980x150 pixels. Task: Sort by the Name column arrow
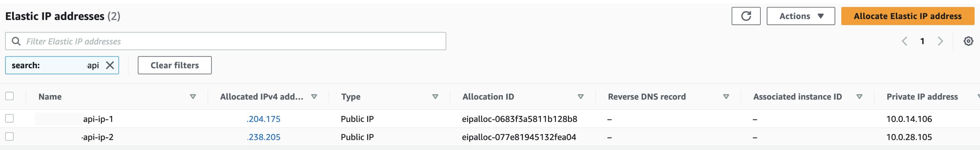193,97
